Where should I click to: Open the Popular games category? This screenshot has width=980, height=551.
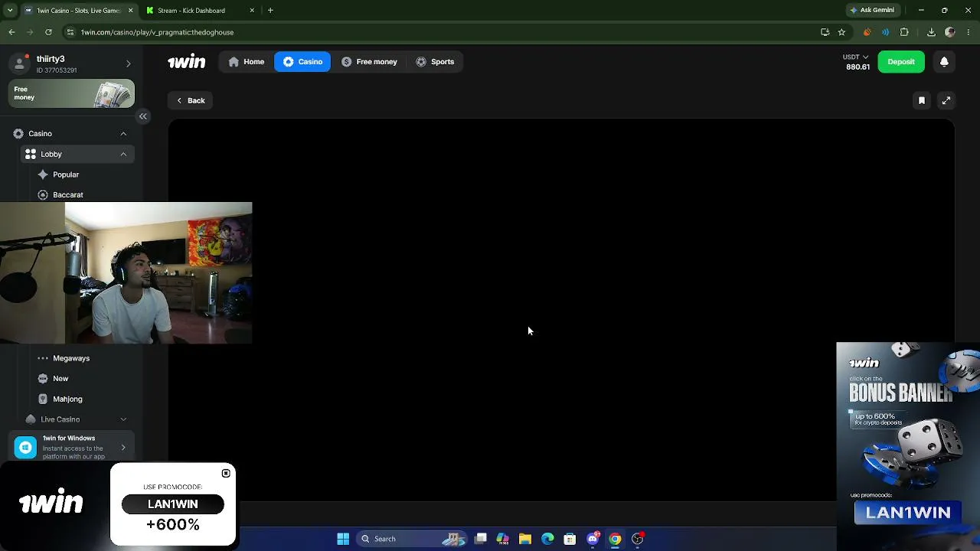pos(66,174)
